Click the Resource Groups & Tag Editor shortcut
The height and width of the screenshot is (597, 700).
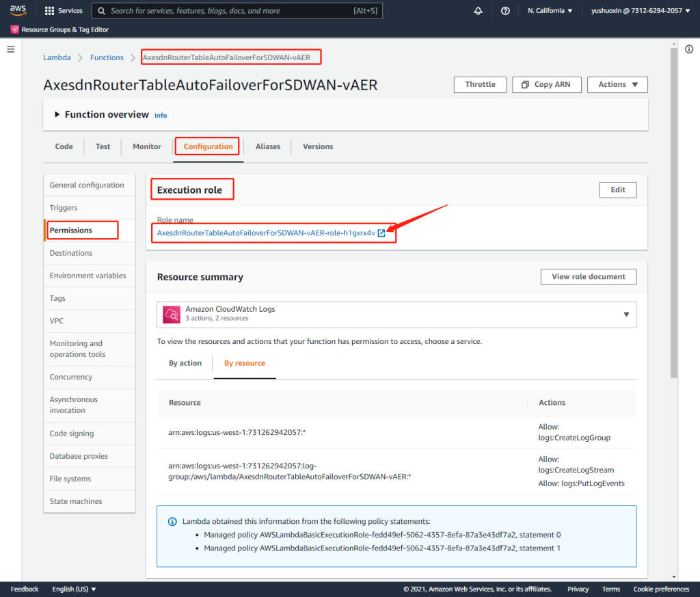tap(59, 30)
